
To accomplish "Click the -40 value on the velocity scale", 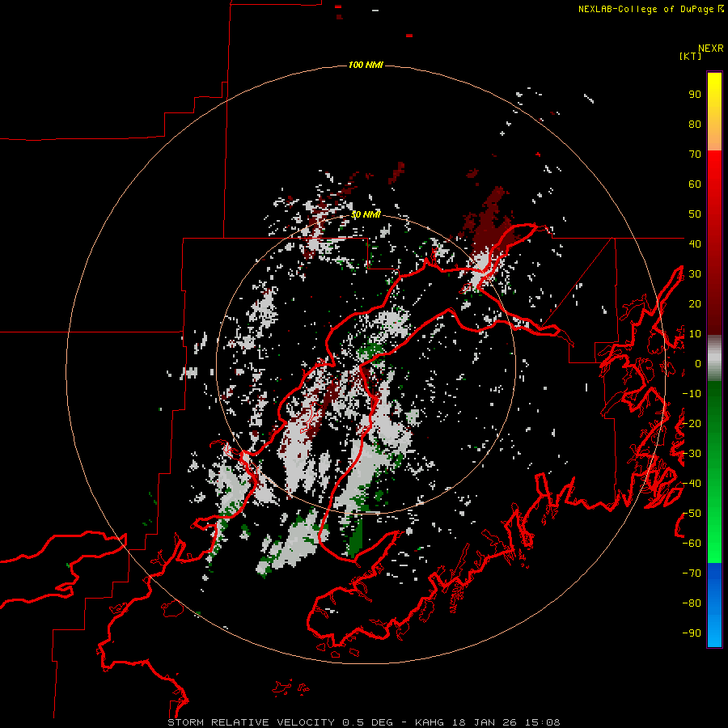I will point(692,484).
